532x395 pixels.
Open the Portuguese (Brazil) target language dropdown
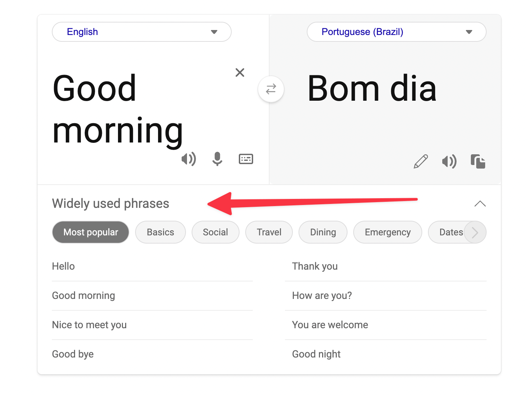(x=396, y=32)
